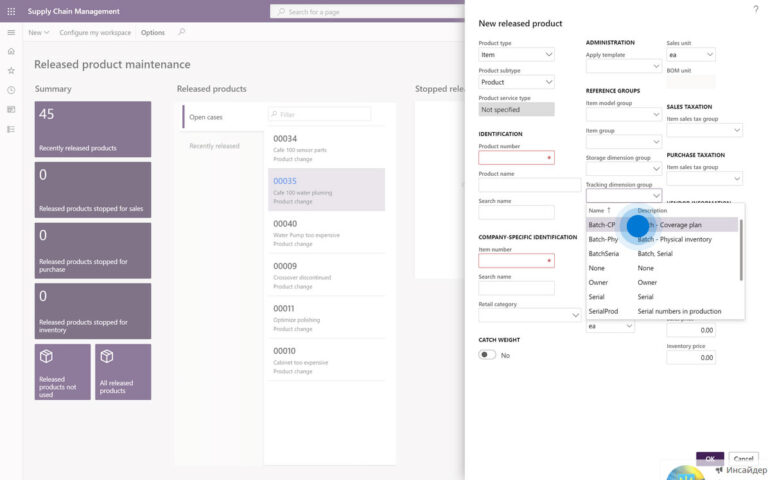Sort lookup by Name column header

(x=600, y=210)
